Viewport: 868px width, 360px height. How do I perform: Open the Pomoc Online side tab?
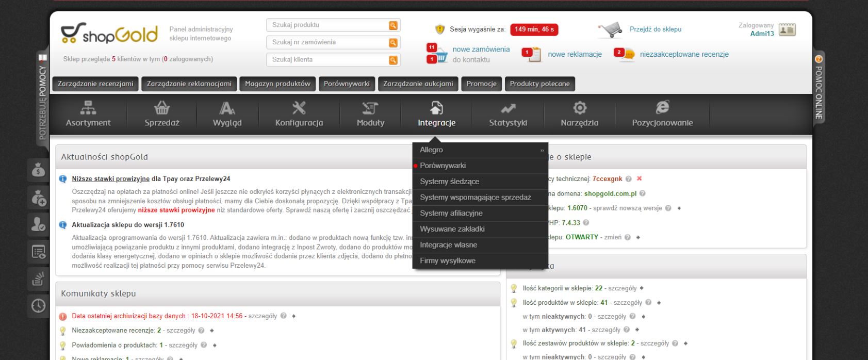point(818,85)
